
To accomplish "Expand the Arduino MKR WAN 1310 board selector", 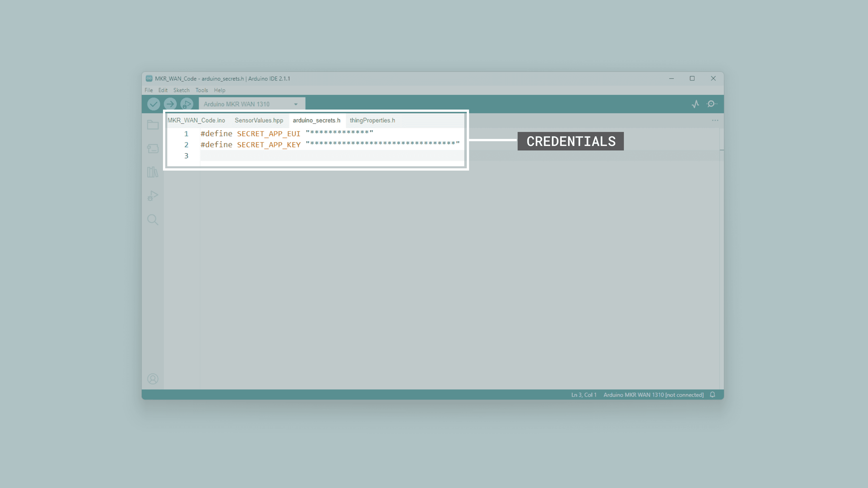I will 252,104.
